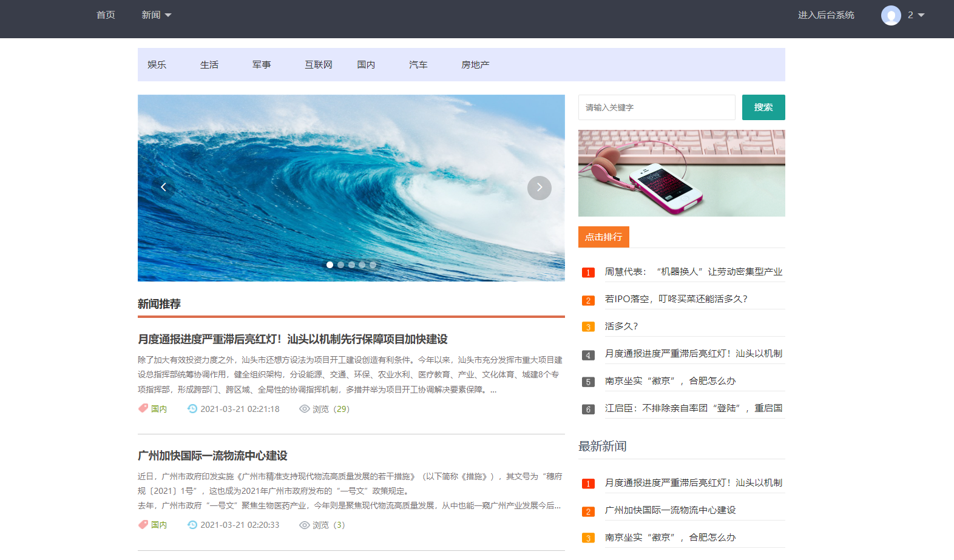Click the tag icon of 汕头 article

point(143,408)
